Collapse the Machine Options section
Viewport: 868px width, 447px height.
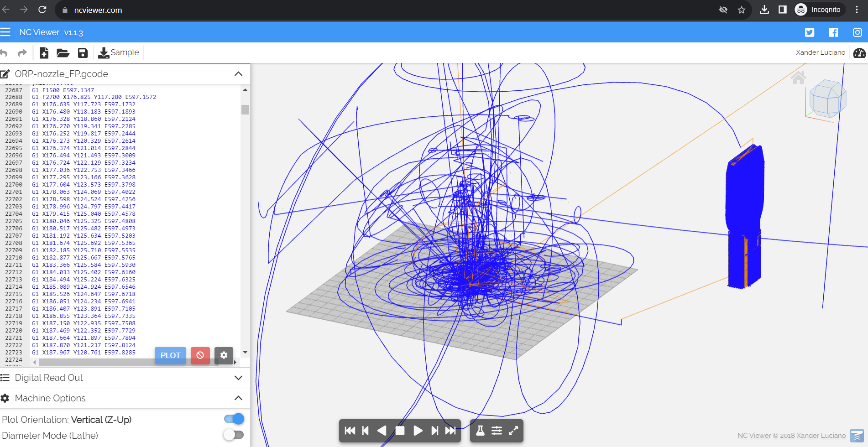pos(238,398)
